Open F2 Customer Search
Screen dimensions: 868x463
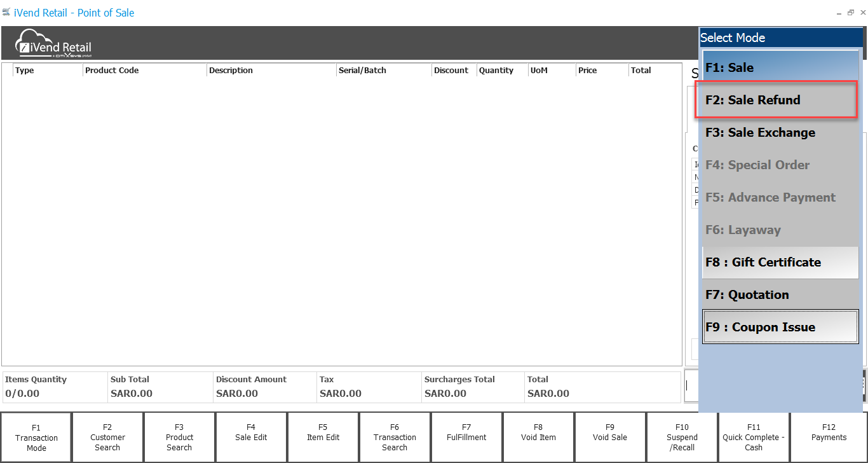(x=108, y=438)
